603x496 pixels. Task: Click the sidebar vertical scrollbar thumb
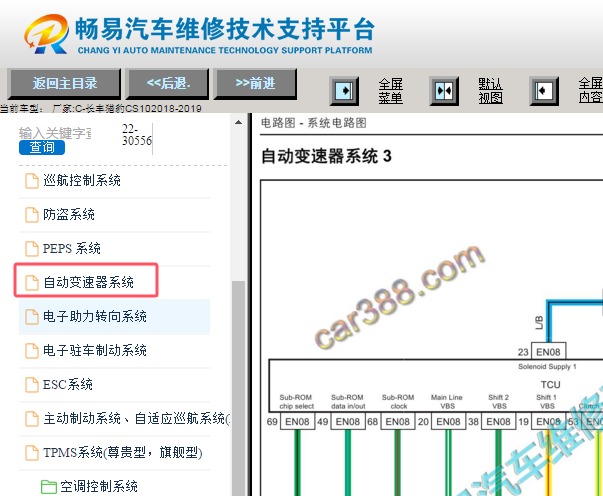(x=238, y=388)
